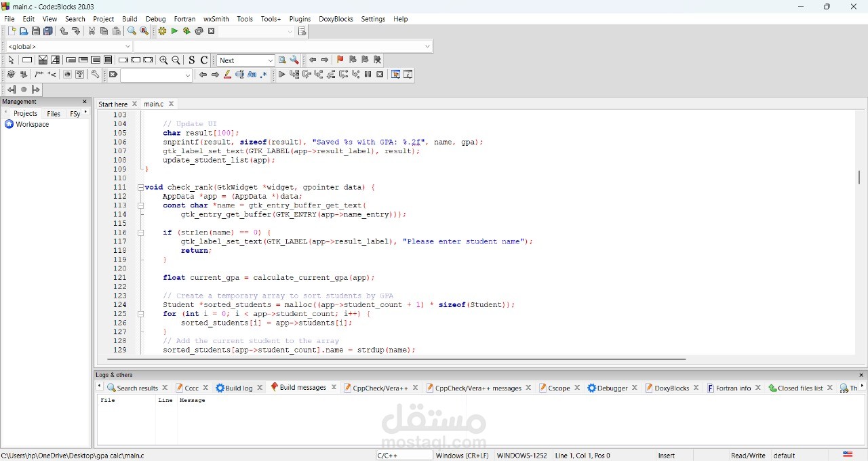Image resolution: width=868 pixels, height=461 pixels.
Task: Open the Search results tab
Action: click(132, 388)
